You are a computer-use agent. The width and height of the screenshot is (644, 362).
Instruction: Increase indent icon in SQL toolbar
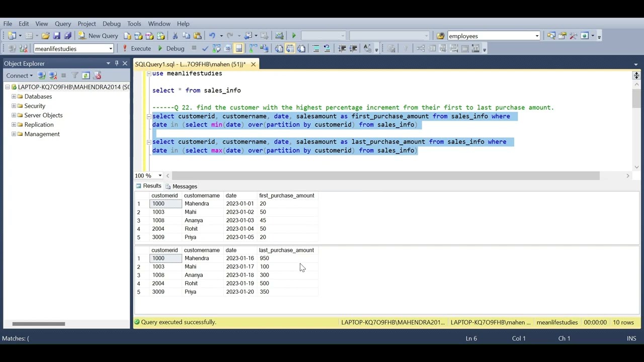pos(353,49)
